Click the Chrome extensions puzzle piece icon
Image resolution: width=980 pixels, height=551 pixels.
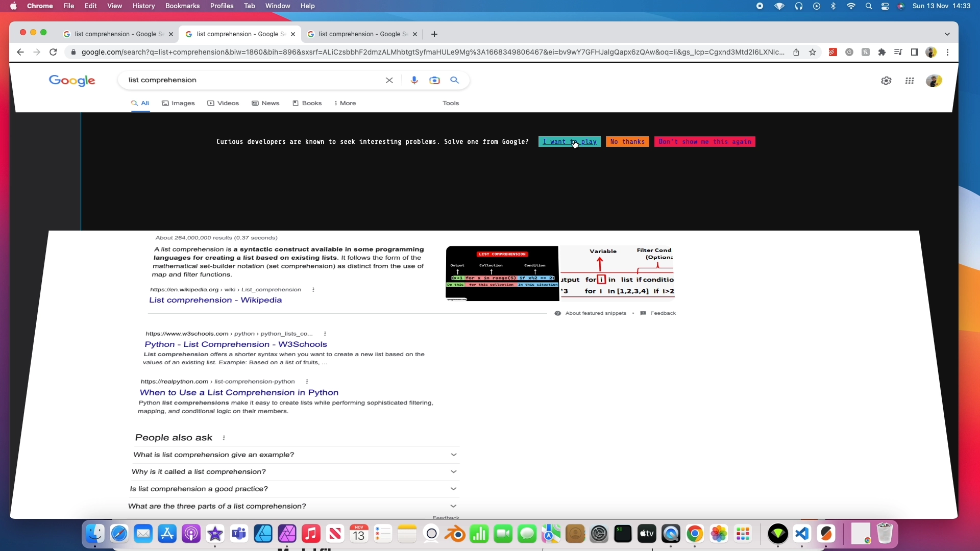(x=882, y=52)
